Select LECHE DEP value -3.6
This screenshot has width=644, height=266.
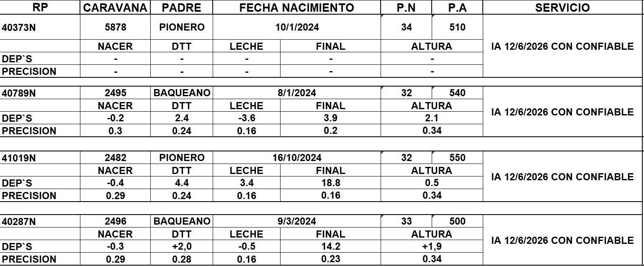point(247,118)
